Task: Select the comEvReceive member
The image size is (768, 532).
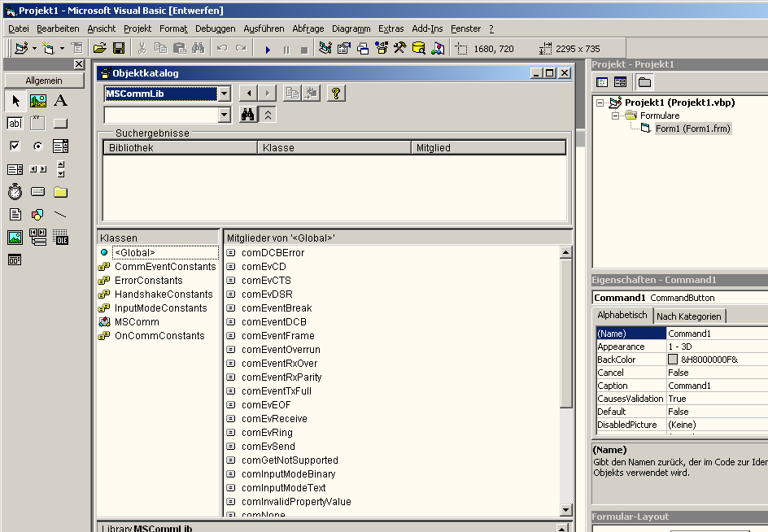Action: click(274, 419)
